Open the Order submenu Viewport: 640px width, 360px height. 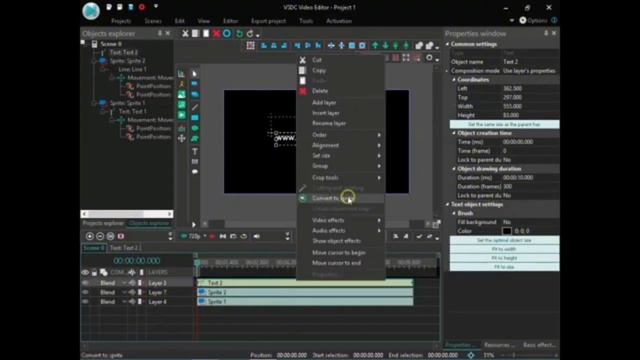pos(340,135)
